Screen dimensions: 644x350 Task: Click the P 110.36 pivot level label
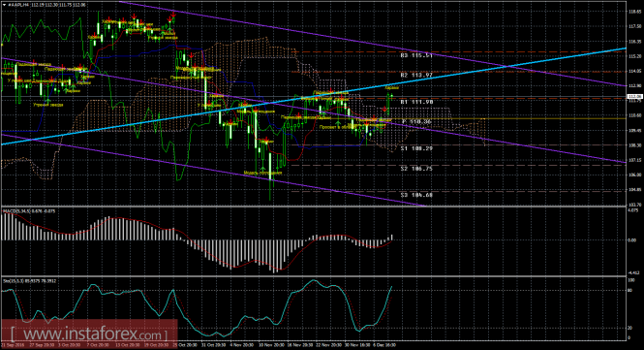[x=416, y=122]
